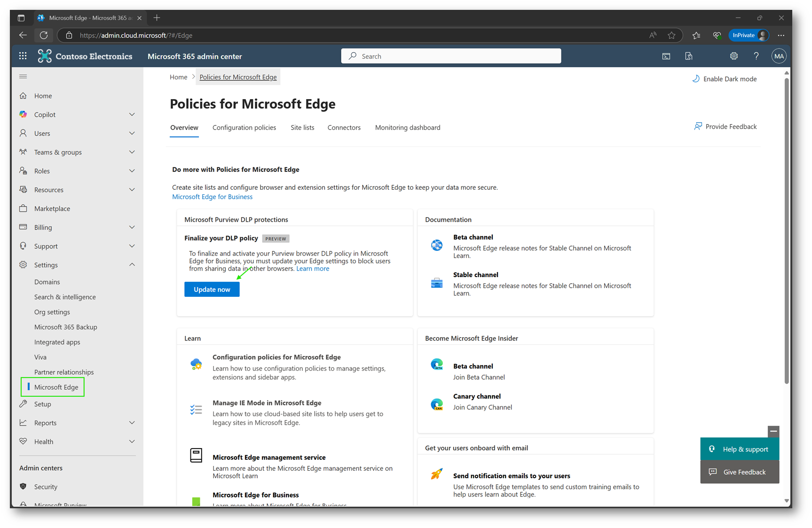Image resolution: width=812 pixels, height=528 pixels.
Task: Click the Give Feedback button
Action: tap(740, 472)
